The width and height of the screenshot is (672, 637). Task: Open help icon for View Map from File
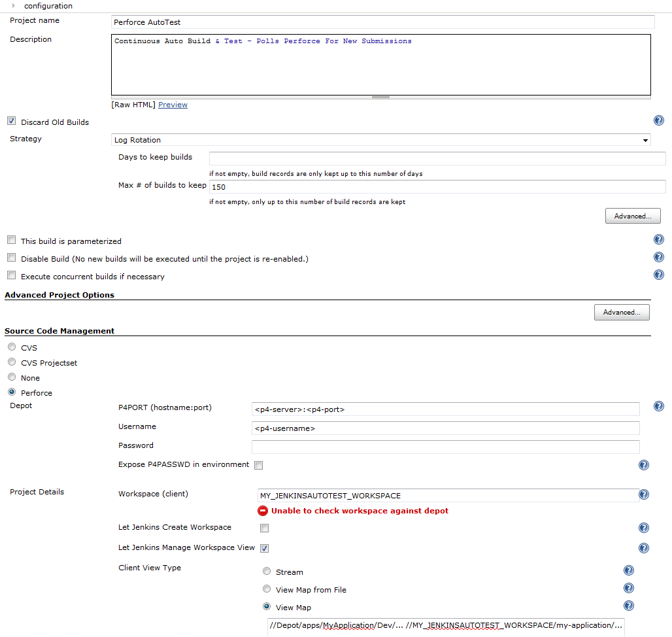[629, 588]
